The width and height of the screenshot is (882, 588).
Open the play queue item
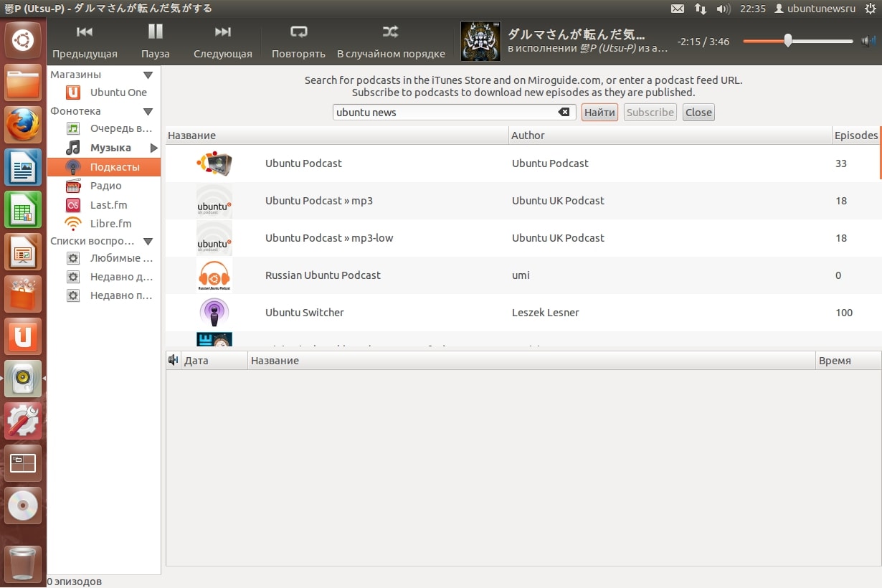(104, 128)
